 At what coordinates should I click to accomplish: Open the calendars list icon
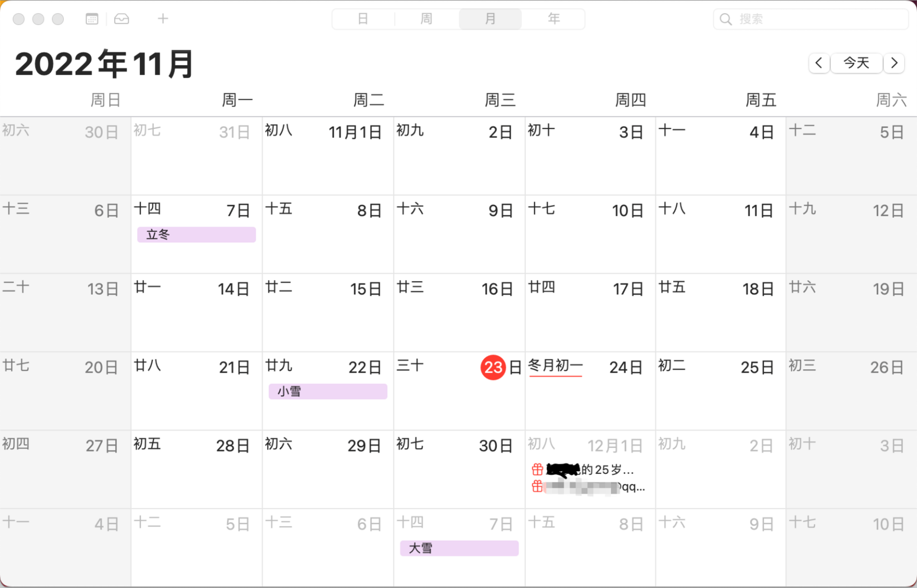pyautogui.click(x=92, y=19)
